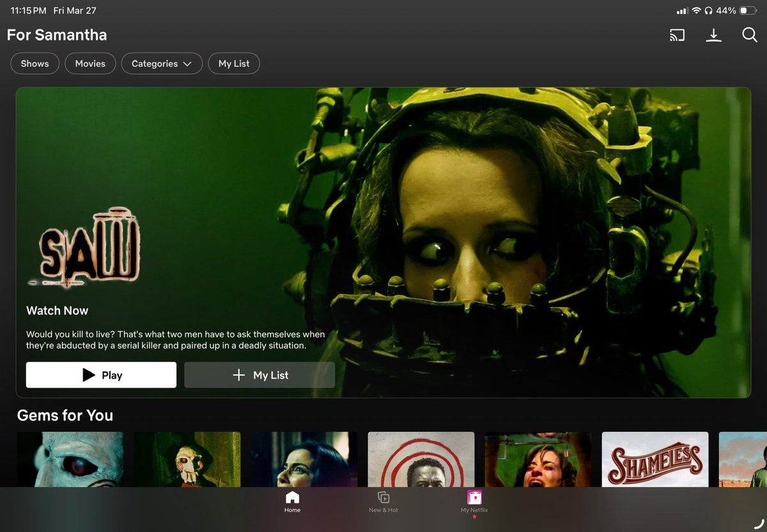The height and width of the screenshot is (532, 767).
Task: Open the woman looking up thumbnail
Action: pos(304,459)
